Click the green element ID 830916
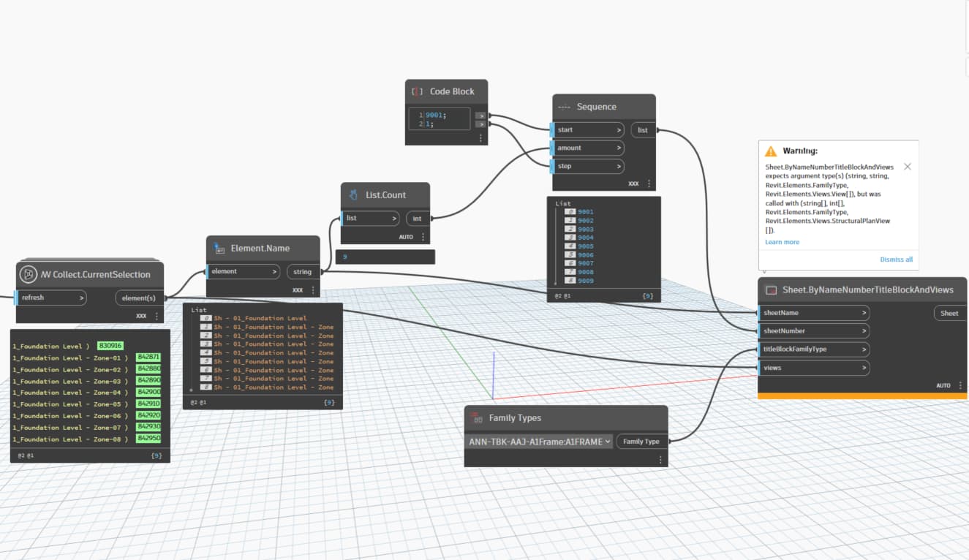Viewport: 969px width, 560px height. pos(110,346)
